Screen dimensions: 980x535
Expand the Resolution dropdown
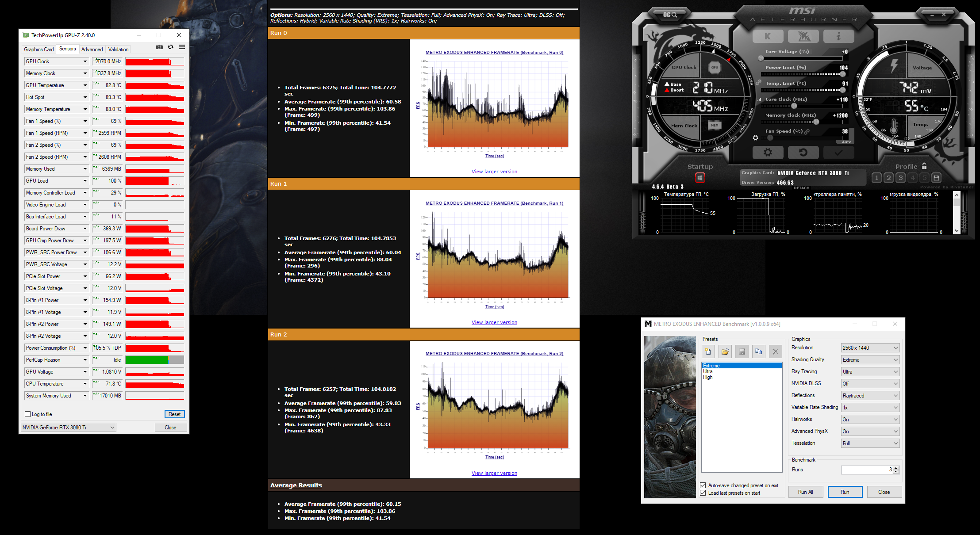click(870, 348)
